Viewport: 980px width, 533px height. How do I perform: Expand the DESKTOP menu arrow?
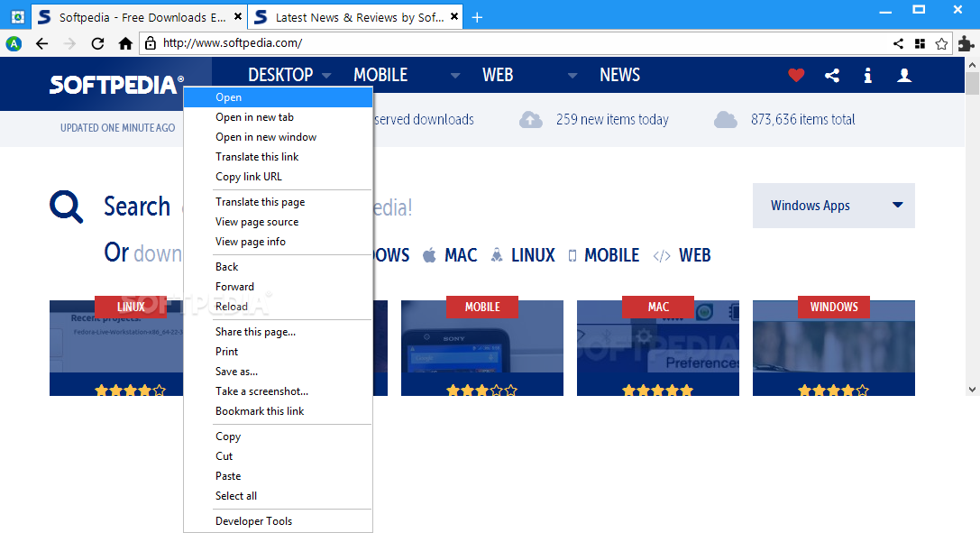click(326, 76)
